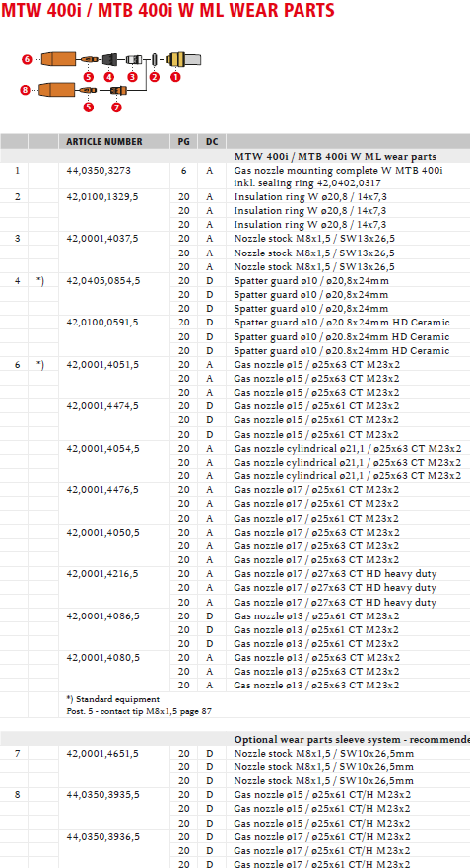The image size is (470, 868).
Task: Select article number 44,0350,3936,5
Action: [x=102, y=837]
